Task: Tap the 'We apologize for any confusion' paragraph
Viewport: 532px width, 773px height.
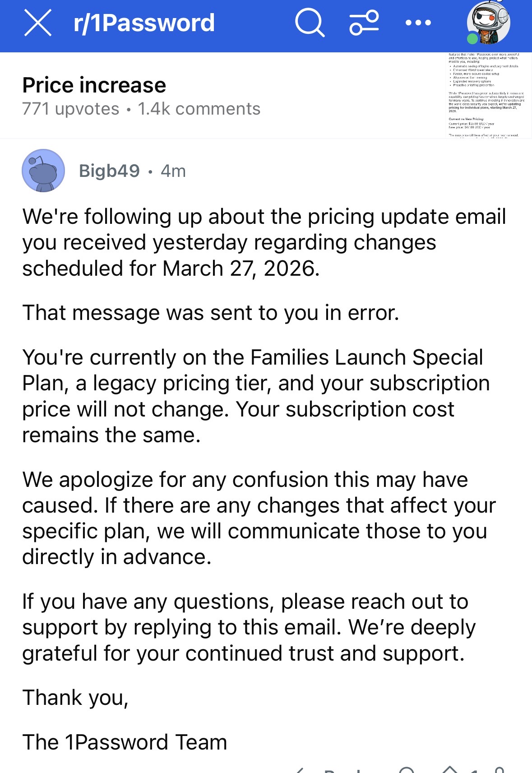Action: [x=259, y=518]
